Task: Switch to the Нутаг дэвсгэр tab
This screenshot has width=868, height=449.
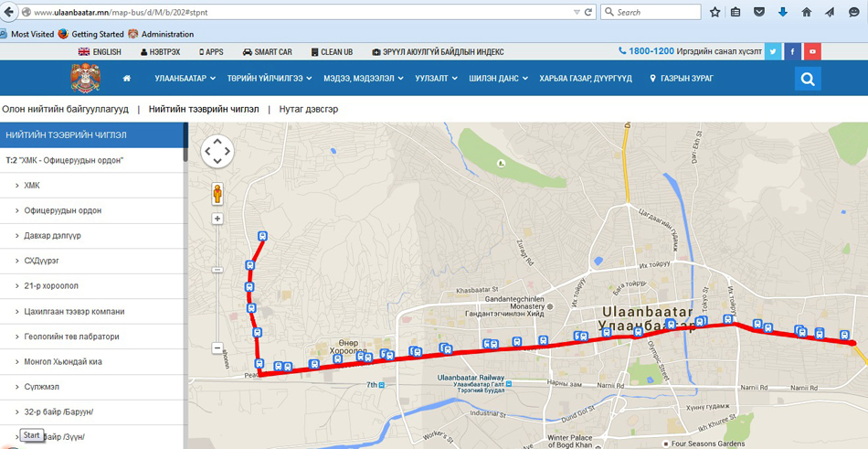Action: 309,109
